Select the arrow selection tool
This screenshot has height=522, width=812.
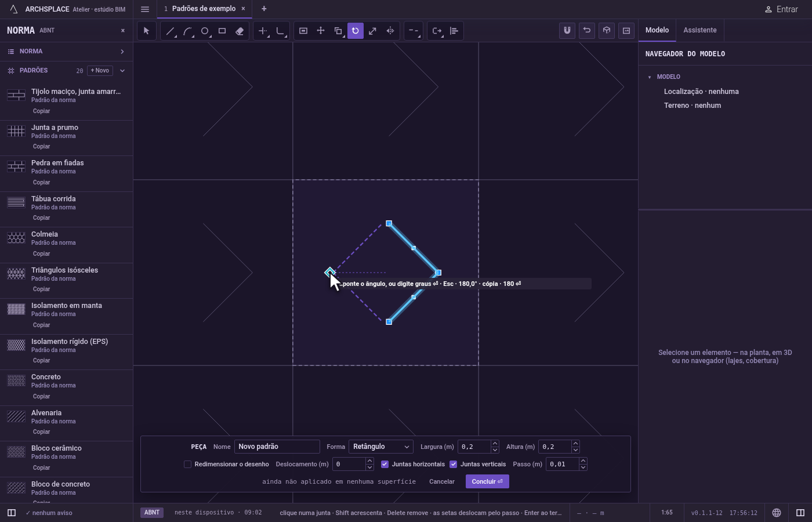pos(147,31)
